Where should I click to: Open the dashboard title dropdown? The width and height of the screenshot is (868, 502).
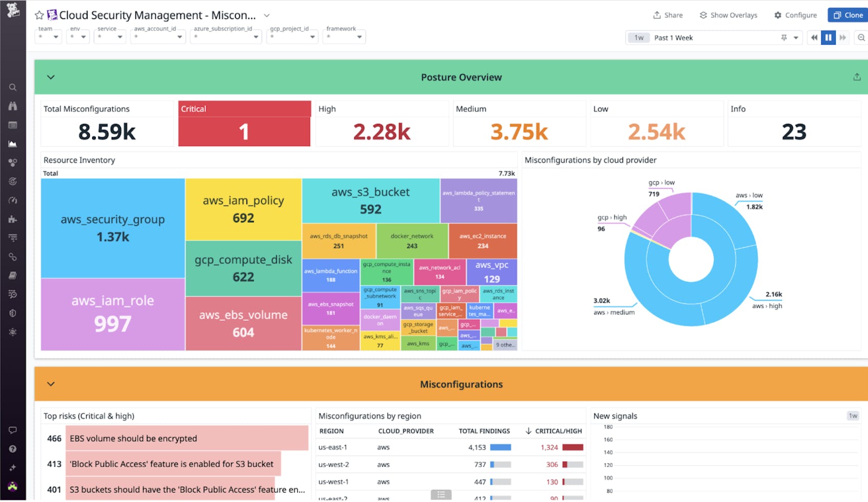click(266, 15)
